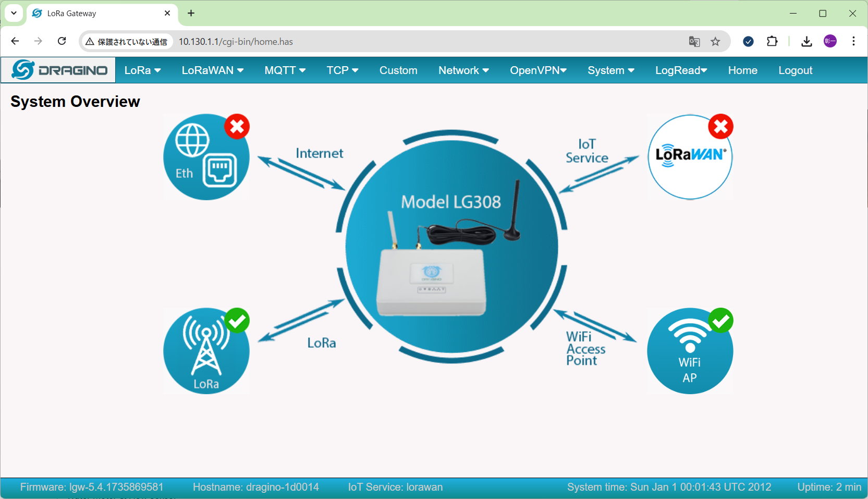Open the browser Extensions puzzle icon

(772, 42)
